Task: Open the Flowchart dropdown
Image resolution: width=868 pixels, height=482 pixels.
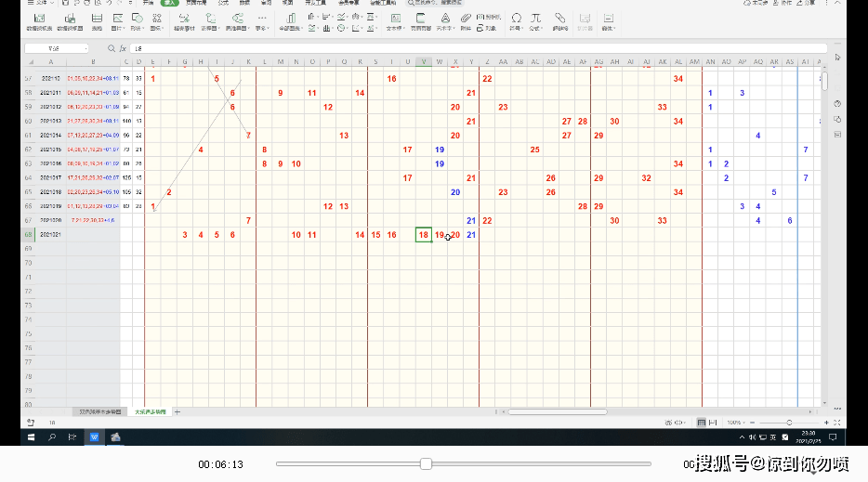Action: tap(210, 21)
